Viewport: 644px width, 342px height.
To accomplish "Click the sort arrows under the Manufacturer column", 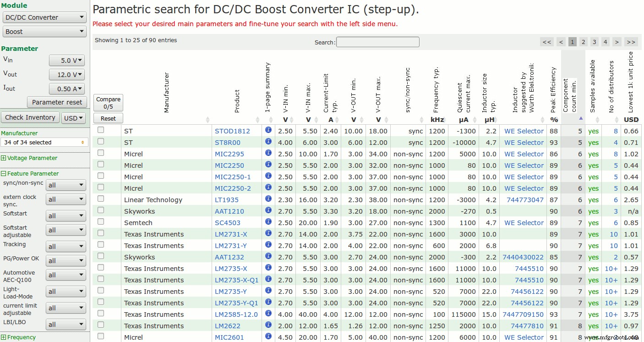I will point(207,120).
